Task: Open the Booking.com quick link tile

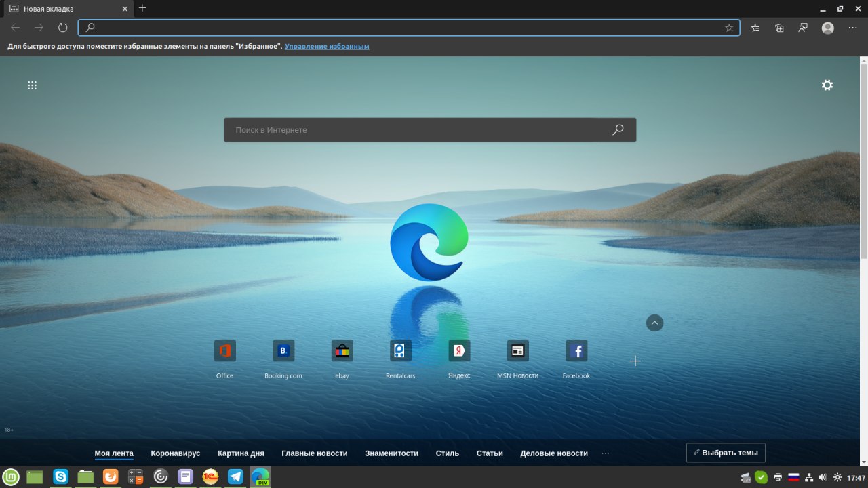Action: [x=283, y=359]
